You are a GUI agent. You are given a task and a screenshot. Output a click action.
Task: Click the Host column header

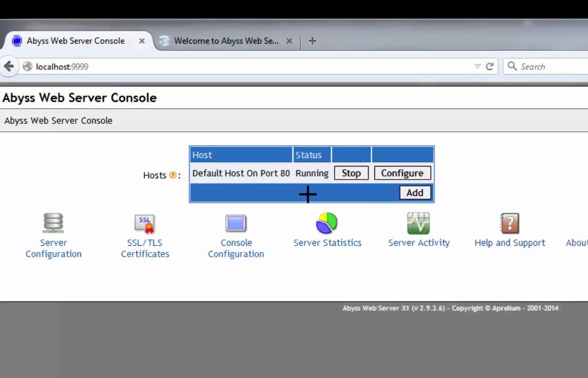tap(241, 155)
